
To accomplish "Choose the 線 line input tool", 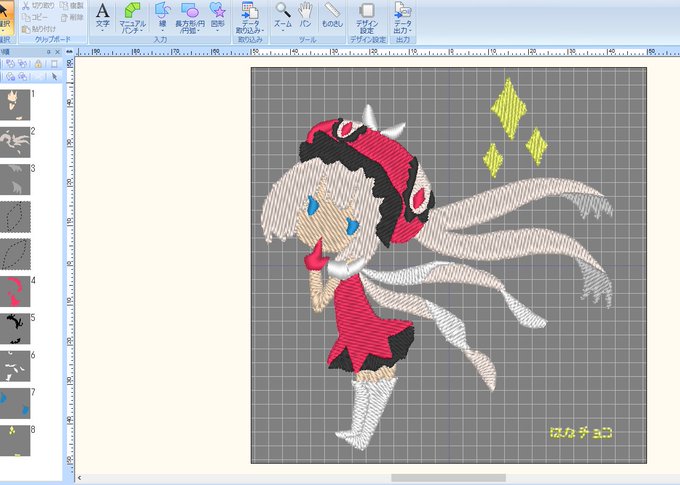I will pos(162,17).
